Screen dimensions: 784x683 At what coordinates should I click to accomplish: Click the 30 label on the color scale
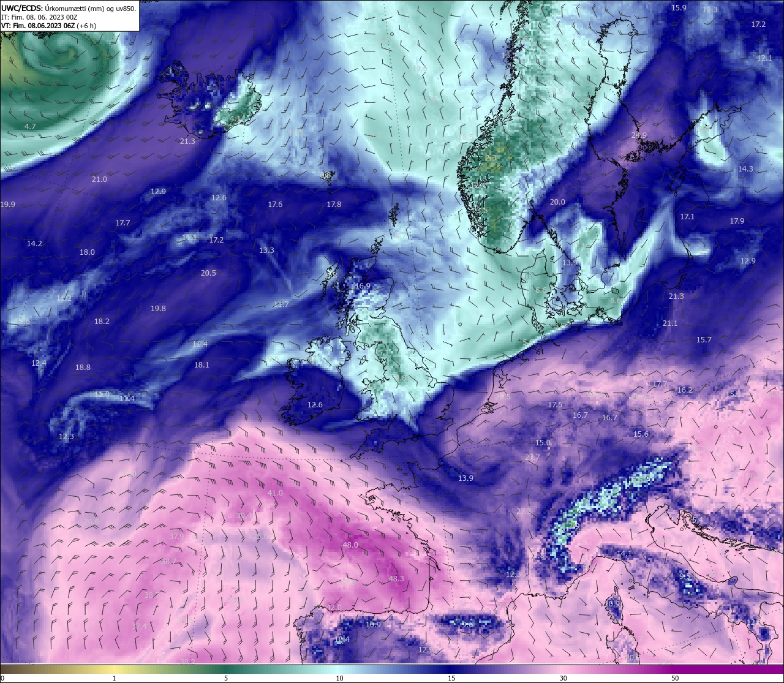pyautogui.click(x=563, y=678)
